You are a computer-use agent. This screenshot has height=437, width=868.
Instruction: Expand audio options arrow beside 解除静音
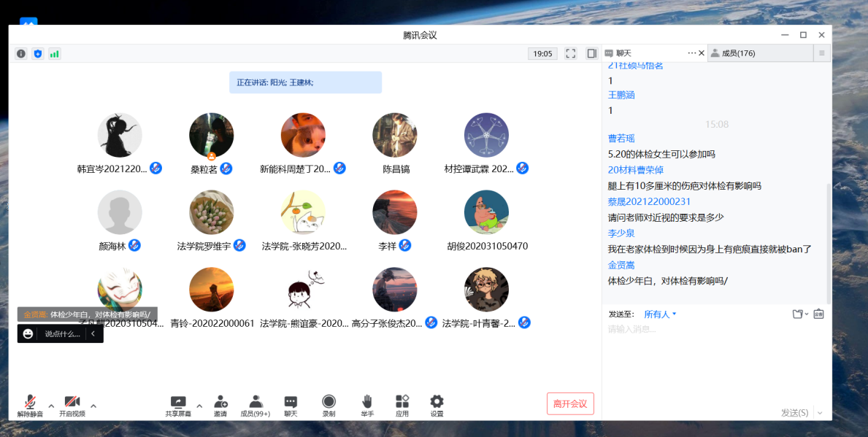click(51, 406)
